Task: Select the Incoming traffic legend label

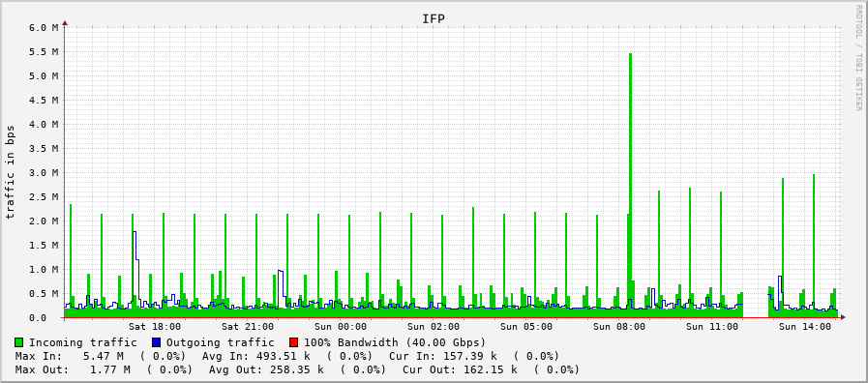Action: point(83,342)
